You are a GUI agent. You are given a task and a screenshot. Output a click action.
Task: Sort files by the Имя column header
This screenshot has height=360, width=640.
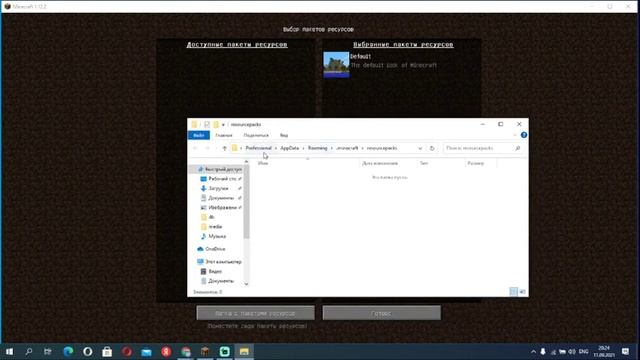(263, 163)
